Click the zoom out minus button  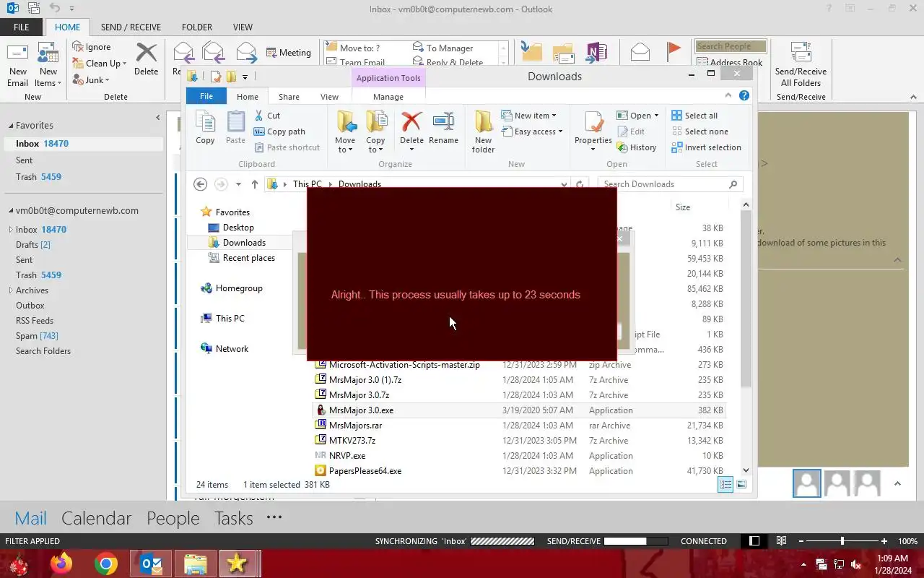tap(801, 541)
